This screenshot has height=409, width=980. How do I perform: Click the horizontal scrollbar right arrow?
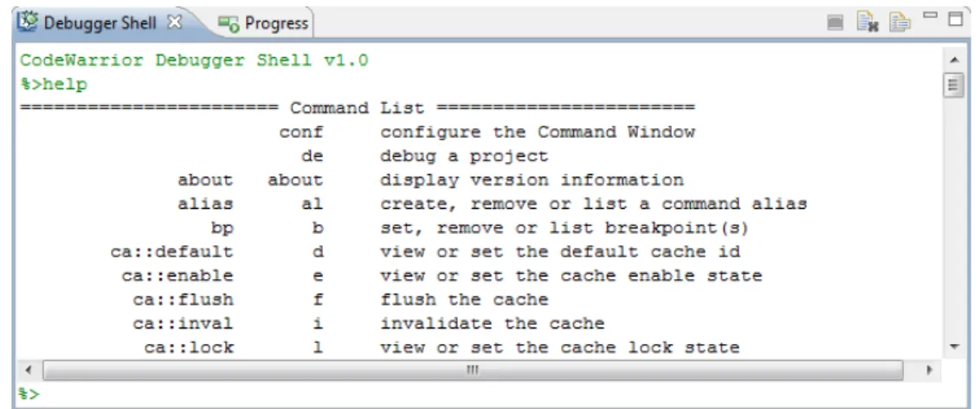(x=930, y=370)
